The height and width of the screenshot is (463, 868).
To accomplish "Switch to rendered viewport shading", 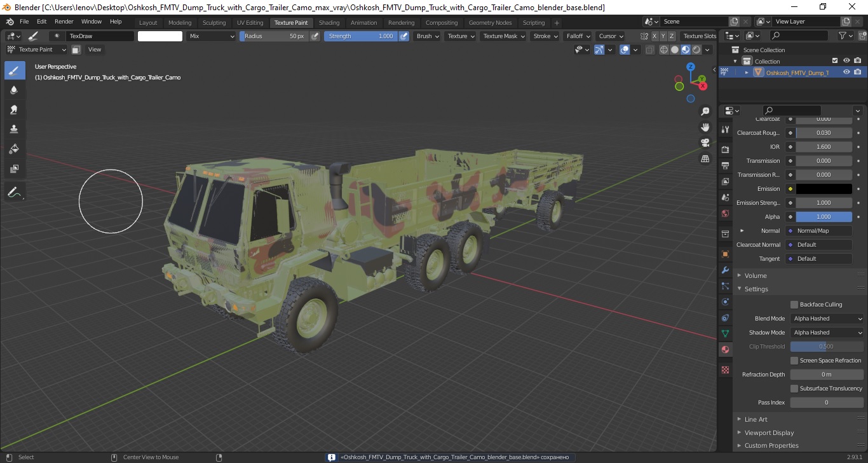I will (697, 50).
